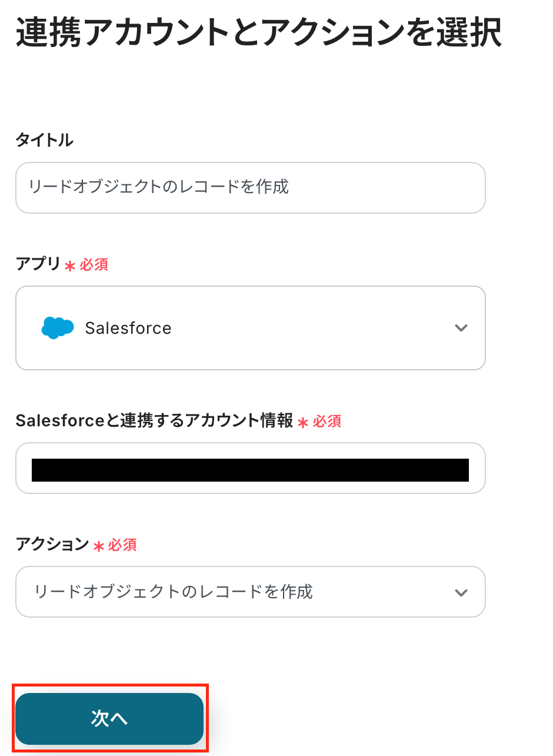Click the Salesforceと連携するアカウント情報 label

tap(154, 420)
